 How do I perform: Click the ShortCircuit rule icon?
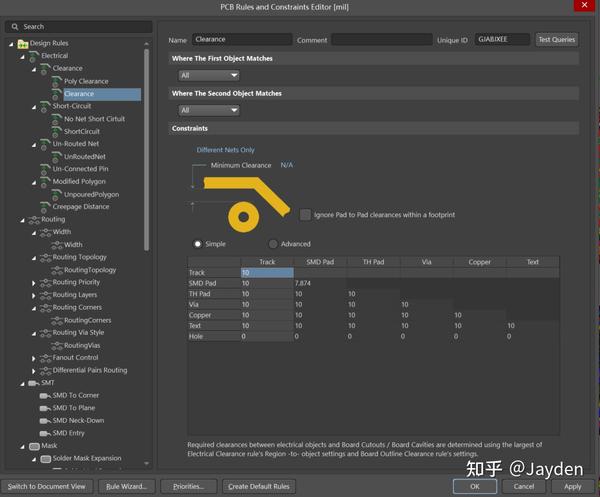(57, 131)
